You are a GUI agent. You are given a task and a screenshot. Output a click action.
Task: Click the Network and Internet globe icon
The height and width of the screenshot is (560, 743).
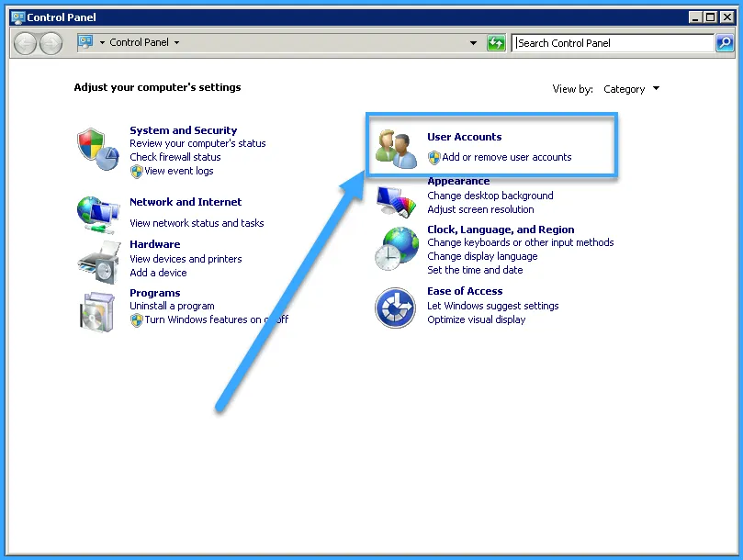click(96, 212)
